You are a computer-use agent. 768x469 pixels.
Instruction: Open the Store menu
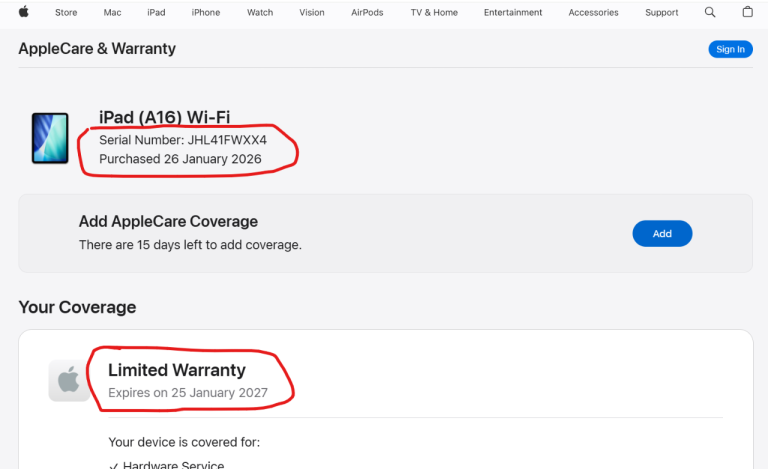(66, 13)
